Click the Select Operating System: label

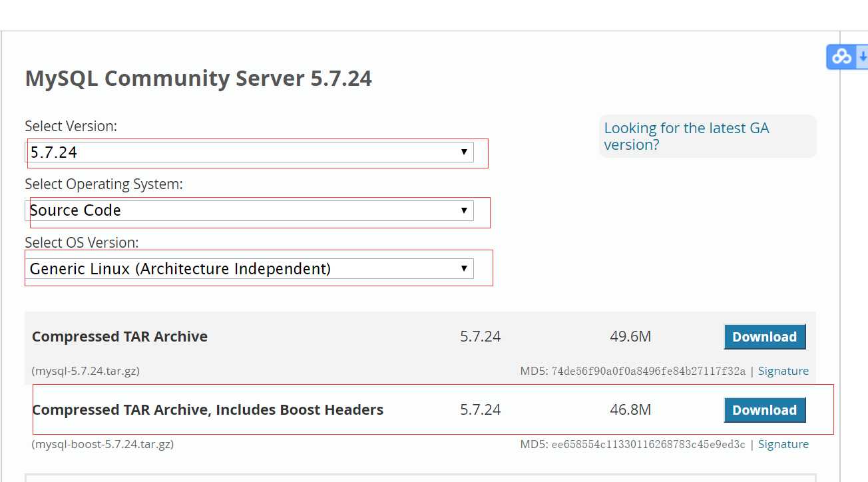coord(104,184)
